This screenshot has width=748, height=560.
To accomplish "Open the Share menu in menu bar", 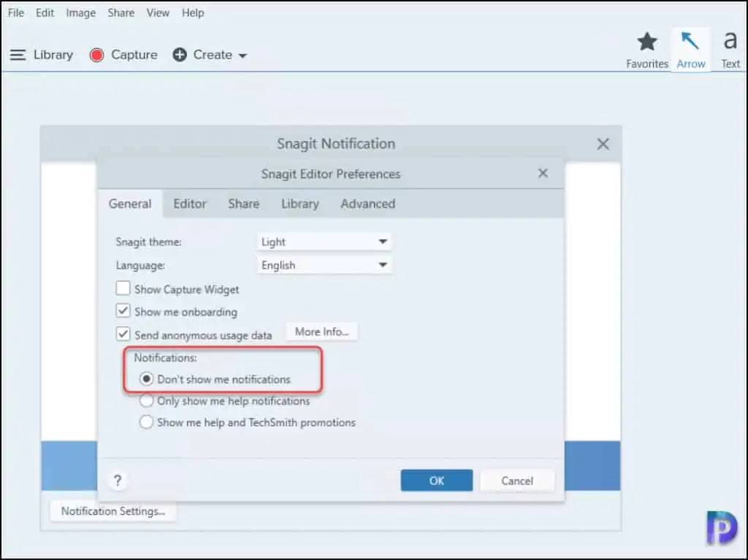I will (121, 13).
